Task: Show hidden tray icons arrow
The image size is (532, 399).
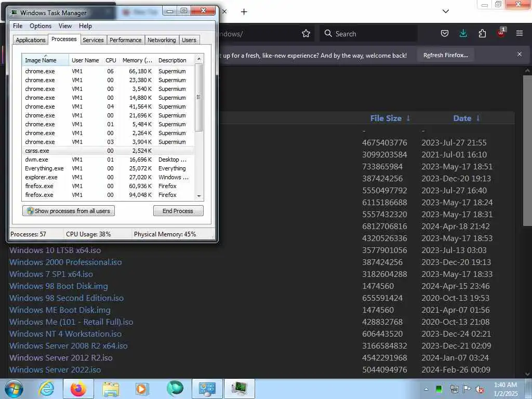Action: pos(426,389)
